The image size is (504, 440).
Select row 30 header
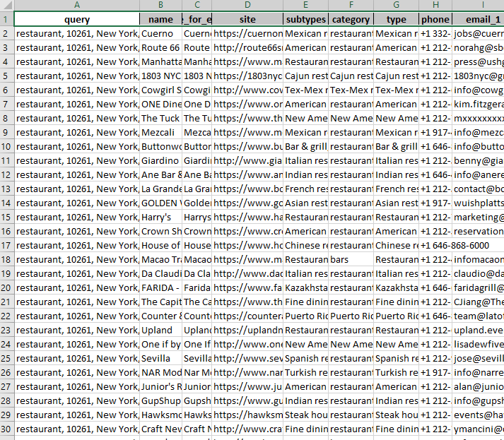[x=6, y=429]
